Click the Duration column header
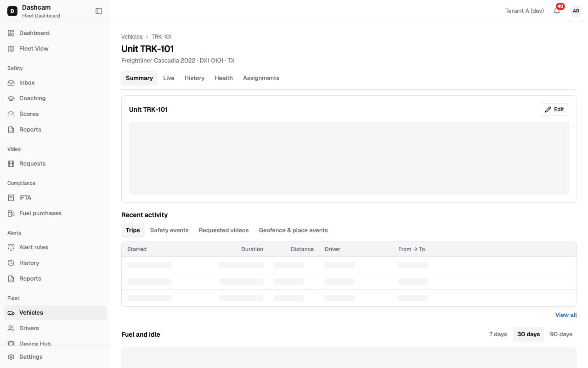The height and width of the screenshot is (368, 588). point(252,249)
